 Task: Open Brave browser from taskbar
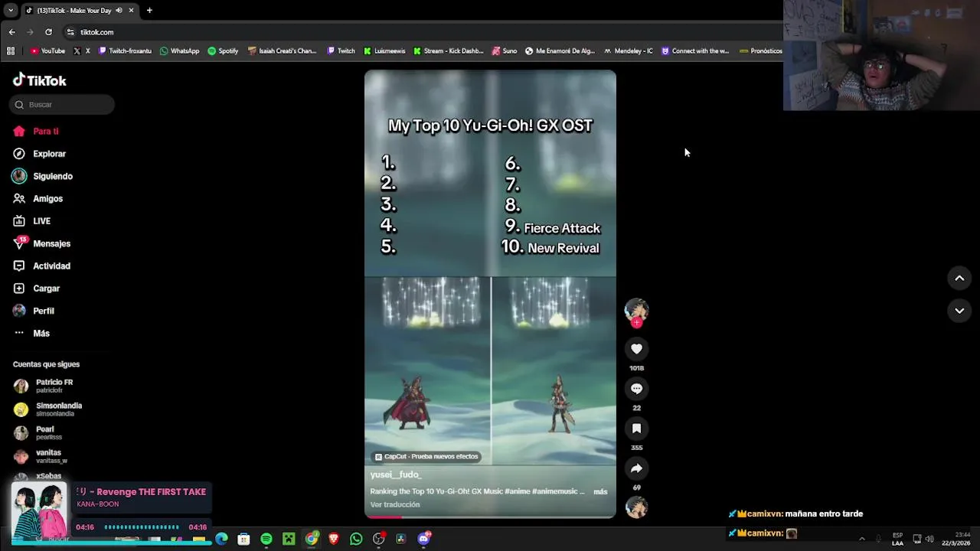pyautogui.click(x=334, y=540)
